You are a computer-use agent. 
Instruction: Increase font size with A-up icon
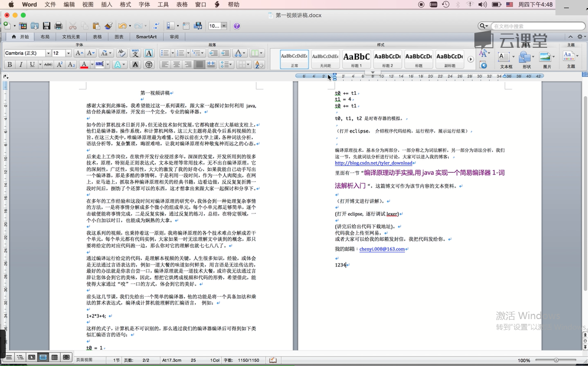coord(79,53)
